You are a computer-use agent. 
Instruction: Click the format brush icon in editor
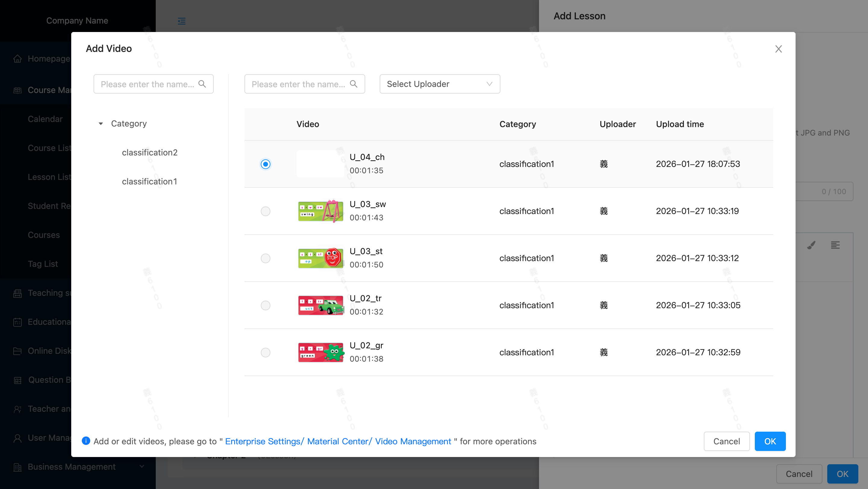[811, 245]
